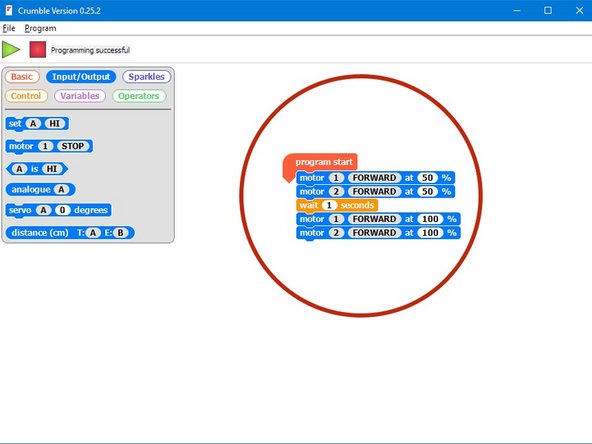Change pin A in the set block
Image resolution: width=592 pixels, height=444 pixels.
(x=33, y=123)
